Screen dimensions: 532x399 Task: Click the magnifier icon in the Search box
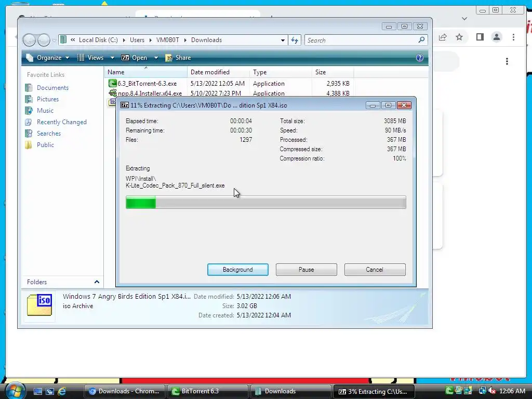[x=421, y=40]
